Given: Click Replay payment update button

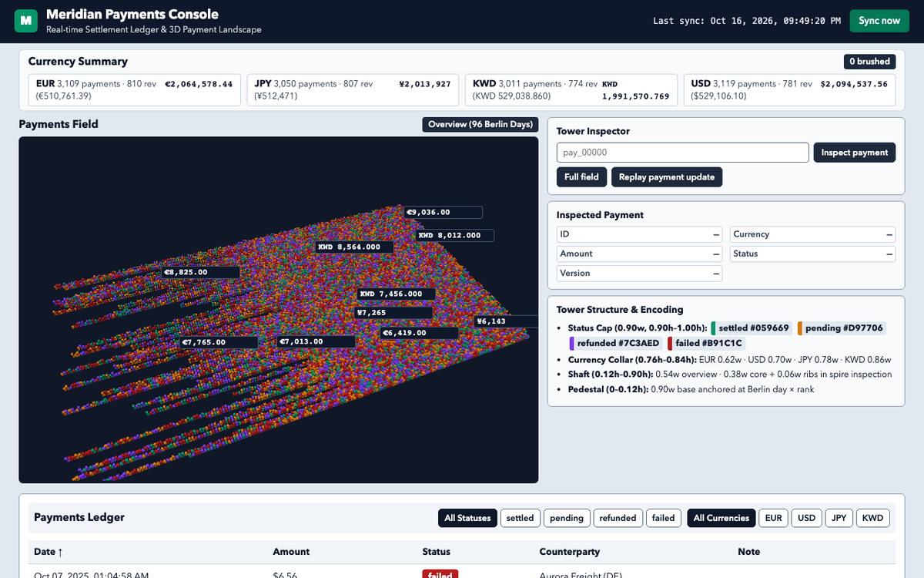Looking at the screenshot, I should (667, 177).
